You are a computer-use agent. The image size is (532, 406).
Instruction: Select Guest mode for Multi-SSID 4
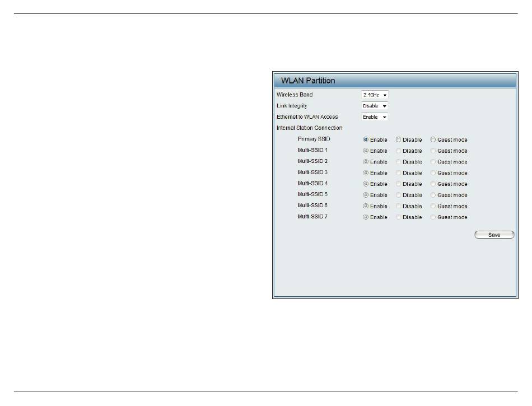tap(433, 184)
